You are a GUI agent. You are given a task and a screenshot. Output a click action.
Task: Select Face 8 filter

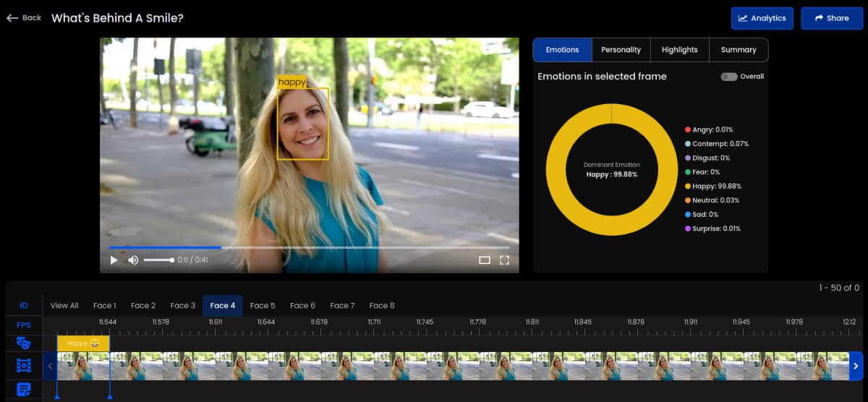pyautogui.click(x=382, y=306)
